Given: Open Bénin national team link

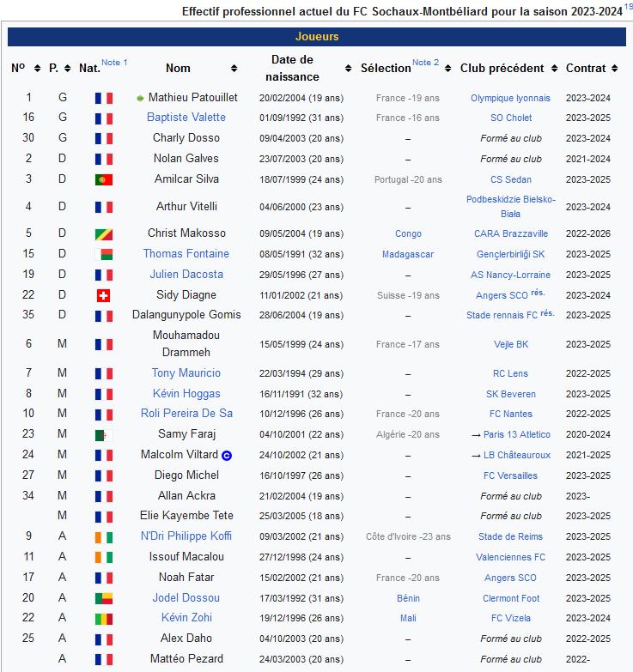Looking at the screenshot, I should pyautogui.click(x=408, y=598).
